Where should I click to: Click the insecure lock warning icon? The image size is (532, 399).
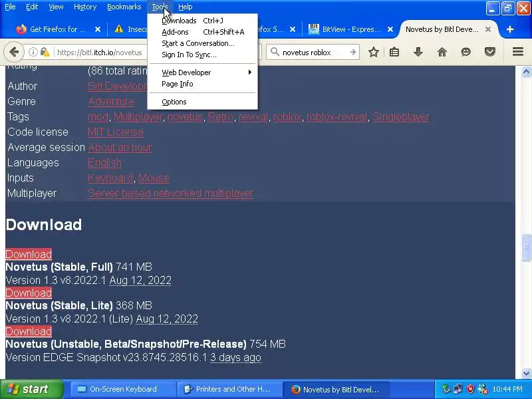(x=45, y=53)
